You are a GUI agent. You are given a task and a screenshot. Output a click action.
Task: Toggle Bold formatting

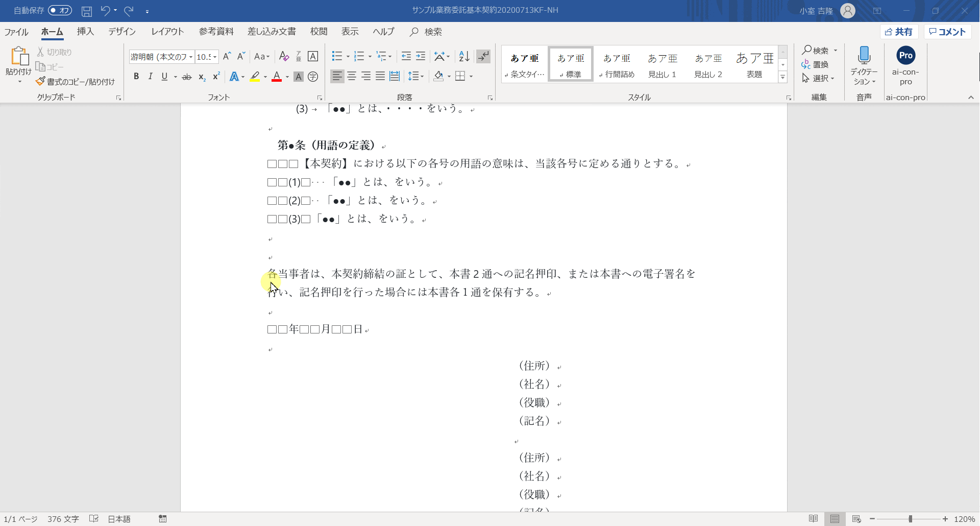coord(136,77)
